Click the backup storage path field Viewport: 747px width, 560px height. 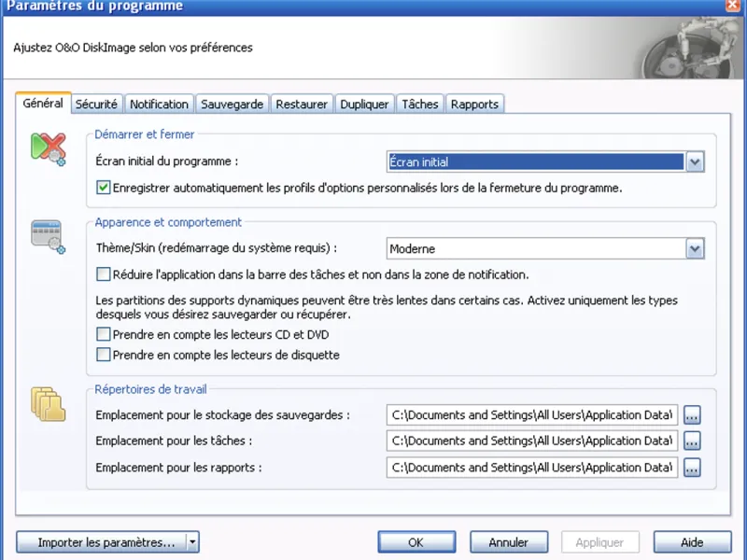click(532, 415)
